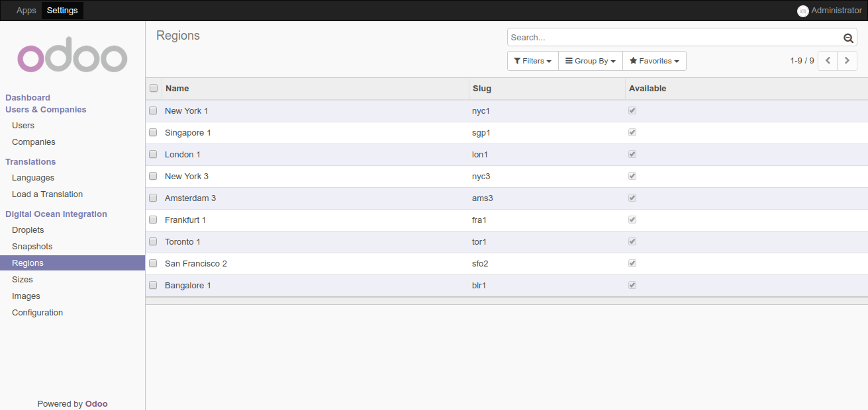Click the Translations section header
This screenshot has width=868, height=410.
pos(30,161)
